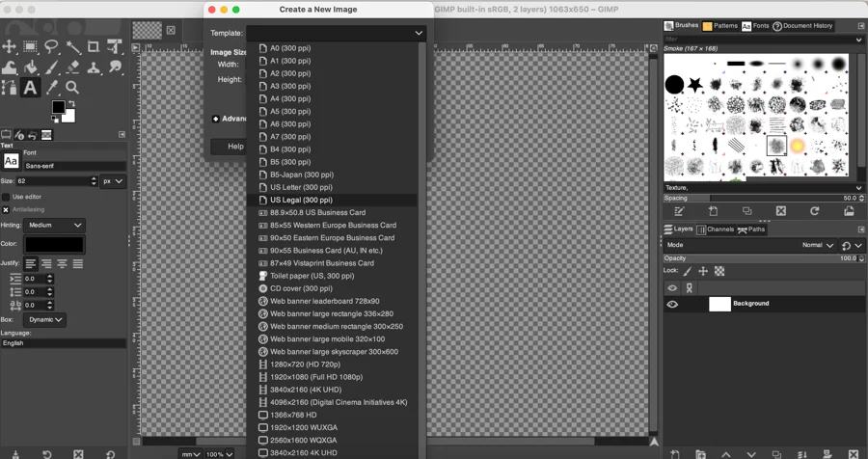Choose US Letter (300 ppi) template
868x459 pixels.
[301, 187]
